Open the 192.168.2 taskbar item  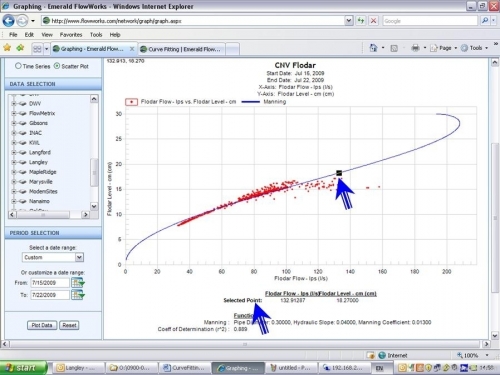(344, 368)
